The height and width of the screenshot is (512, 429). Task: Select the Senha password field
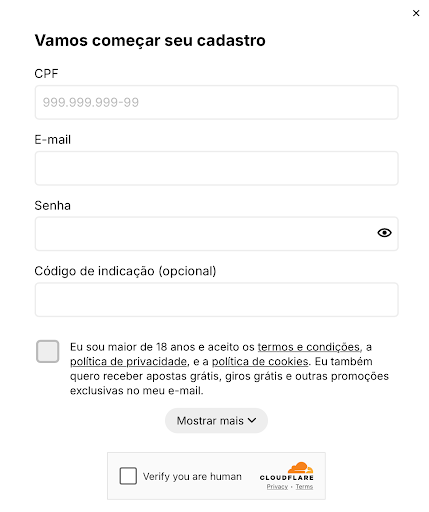click(217, 234)
